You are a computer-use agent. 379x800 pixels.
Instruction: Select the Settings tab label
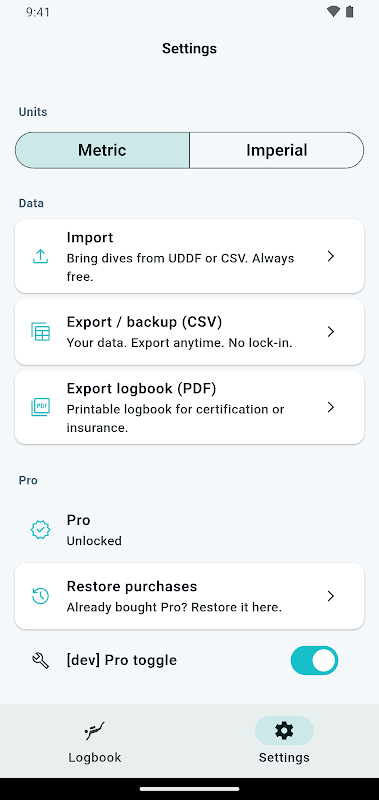click(x=284, y=757)
